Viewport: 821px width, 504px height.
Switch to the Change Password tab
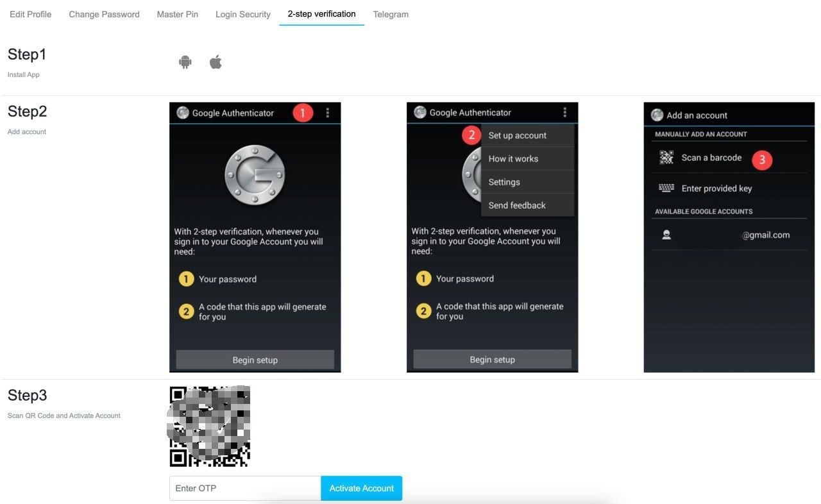click(x=104, y=14)
